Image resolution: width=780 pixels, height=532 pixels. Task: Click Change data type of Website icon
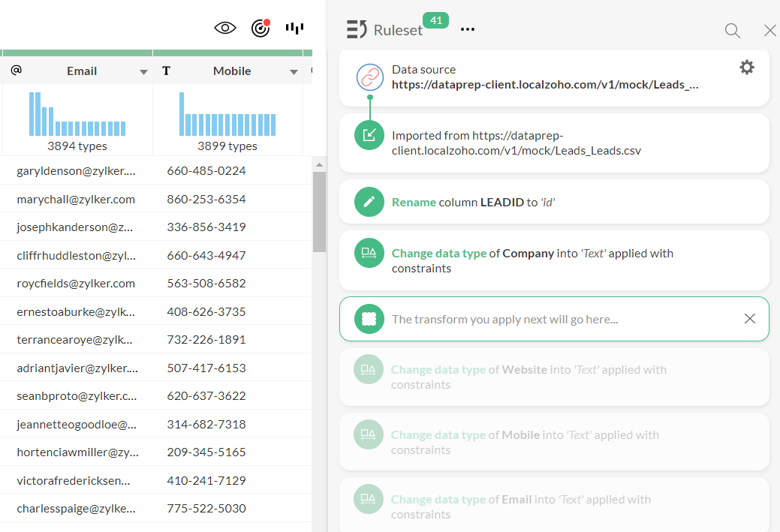coord(369,369)
